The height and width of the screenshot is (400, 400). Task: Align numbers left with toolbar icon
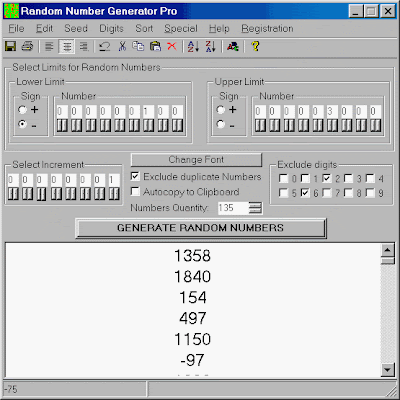(x=49, y=46)
